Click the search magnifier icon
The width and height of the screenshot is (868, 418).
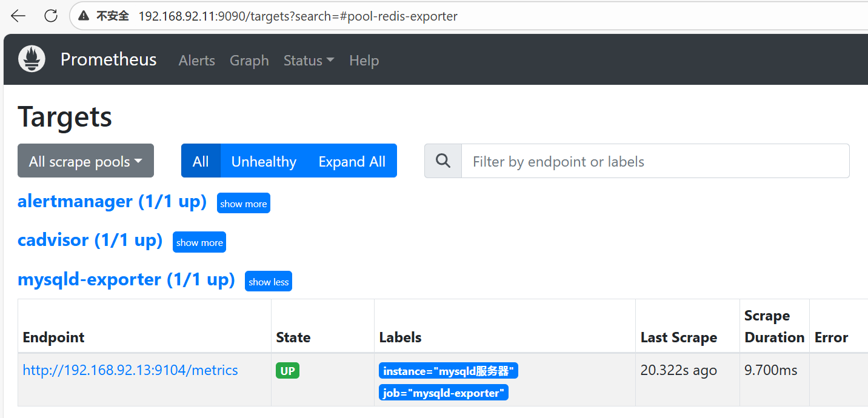click(x=443, y=161)
